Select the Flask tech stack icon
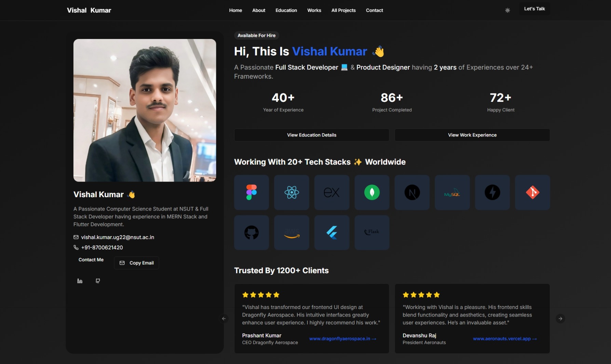Screen dimensions: 611x364 pos(372,232)
